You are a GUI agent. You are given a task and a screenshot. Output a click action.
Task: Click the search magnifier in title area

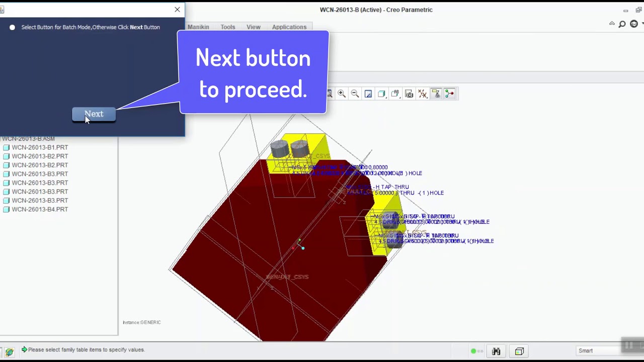point(622,24)
